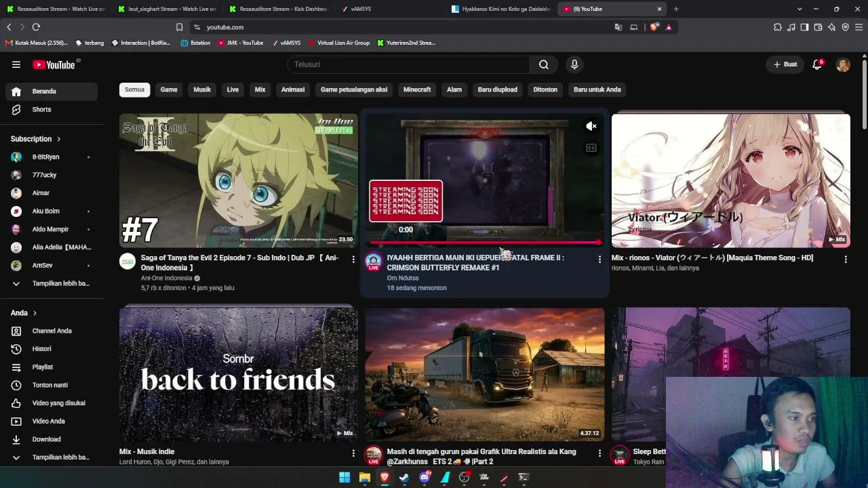Viewport: 868px width, 488px height.
Task: Select the Game filter chip
Action: point(169,89)
